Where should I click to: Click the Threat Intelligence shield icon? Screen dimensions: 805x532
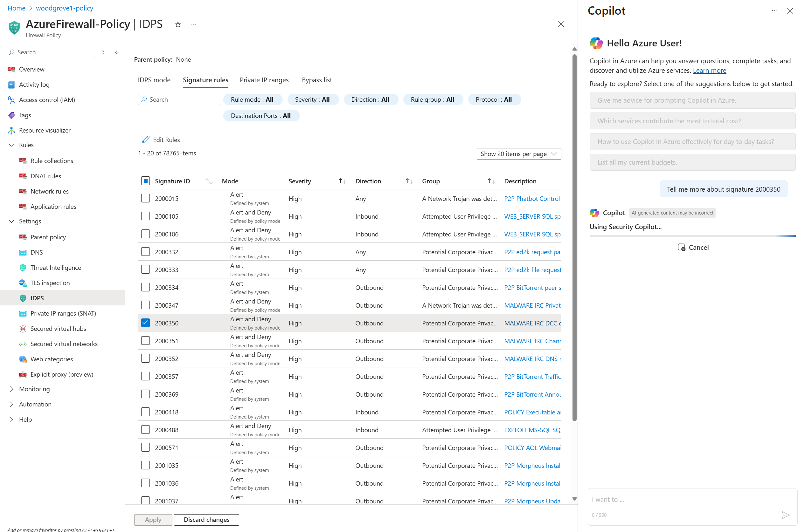tap(23, 268)
